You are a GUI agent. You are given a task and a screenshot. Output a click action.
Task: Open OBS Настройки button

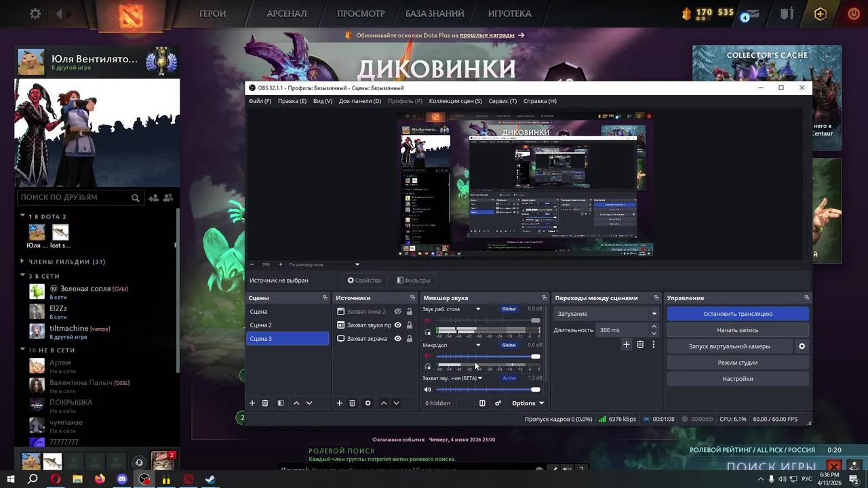pos(738,379)
